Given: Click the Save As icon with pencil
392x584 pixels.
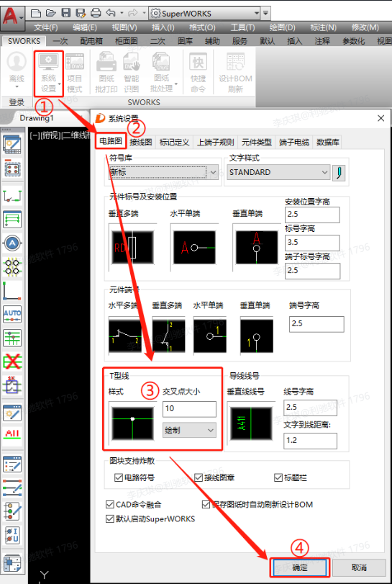Looking at the screenshot, I should 81,14.
